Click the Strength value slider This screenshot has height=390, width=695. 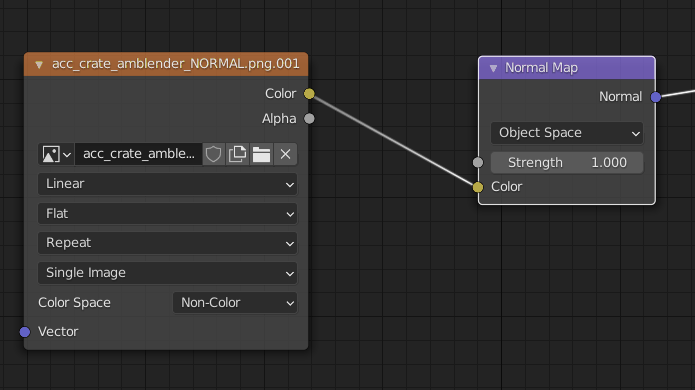pos(567,163)
